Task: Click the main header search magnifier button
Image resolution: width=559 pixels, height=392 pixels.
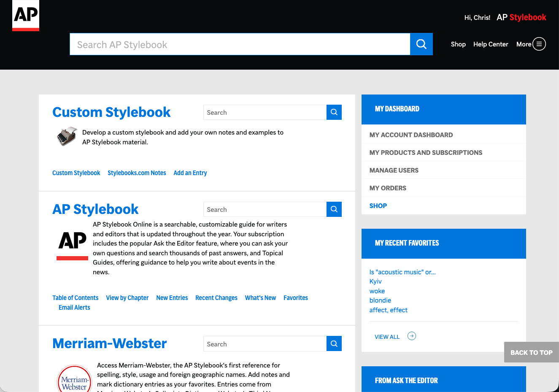Action: [421, 44]
